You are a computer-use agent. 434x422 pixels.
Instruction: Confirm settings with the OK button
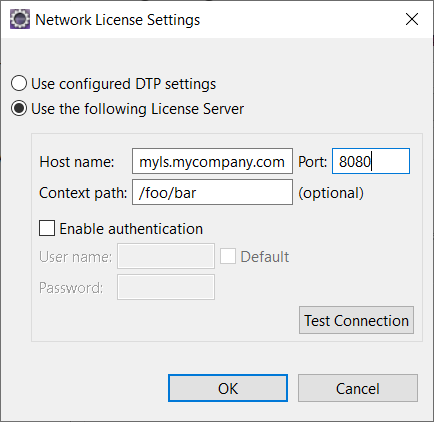click(x=228, y=388)
